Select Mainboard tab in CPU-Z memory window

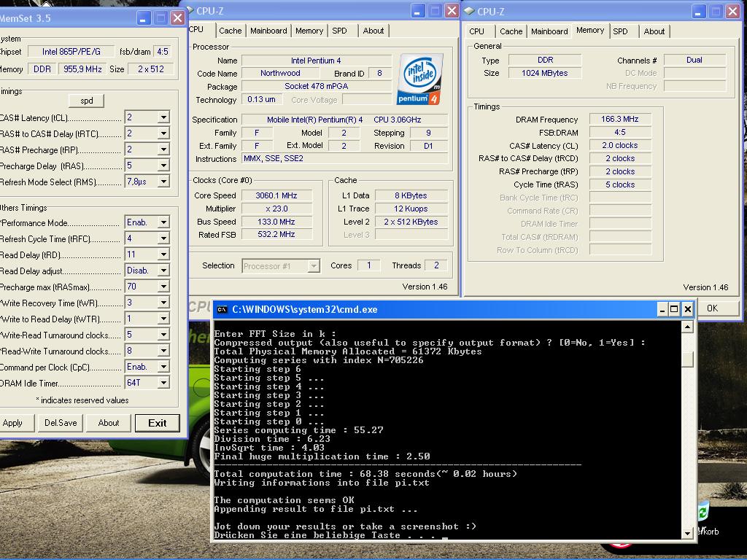click(x=549, y=31)
